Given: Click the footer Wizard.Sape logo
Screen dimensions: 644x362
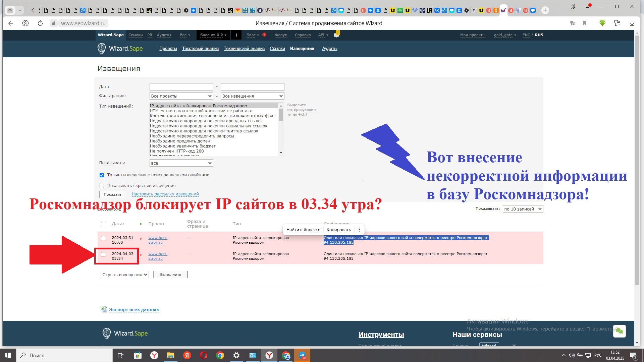Looking at the screenshot, I should pos(125,333).
